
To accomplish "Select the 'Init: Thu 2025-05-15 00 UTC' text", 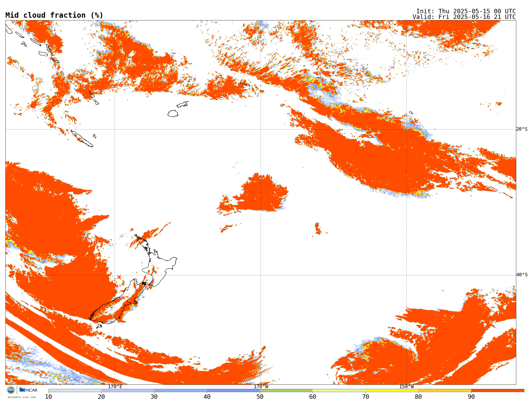I will click(466, 11).
